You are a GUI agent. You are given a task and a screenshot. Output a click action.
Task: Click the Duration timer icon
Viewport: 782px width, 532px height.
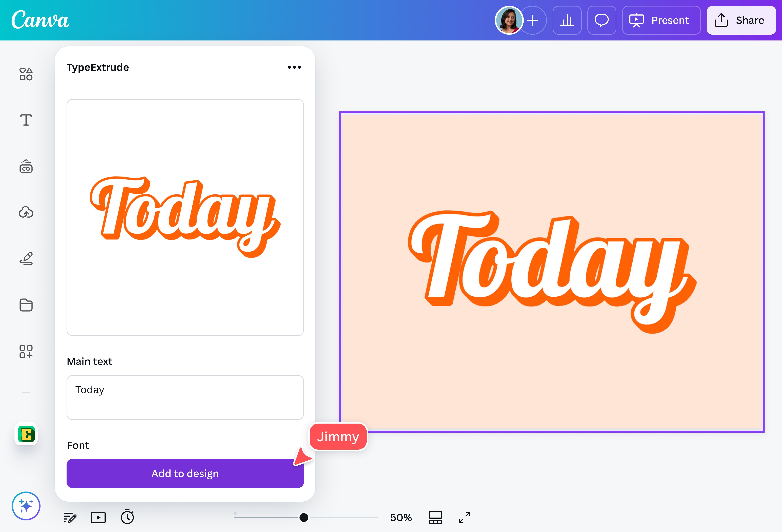click(x=128, y=517)
